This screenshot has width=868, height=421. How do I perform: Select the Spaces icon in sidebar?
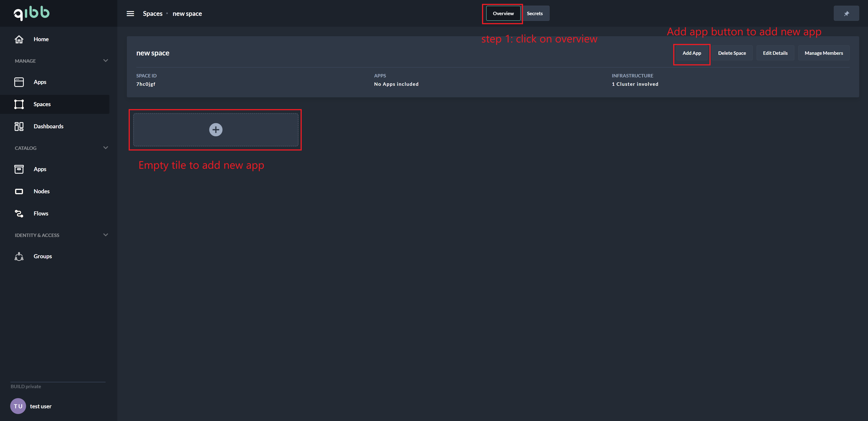pyautogui.click(x=19, y=104)
